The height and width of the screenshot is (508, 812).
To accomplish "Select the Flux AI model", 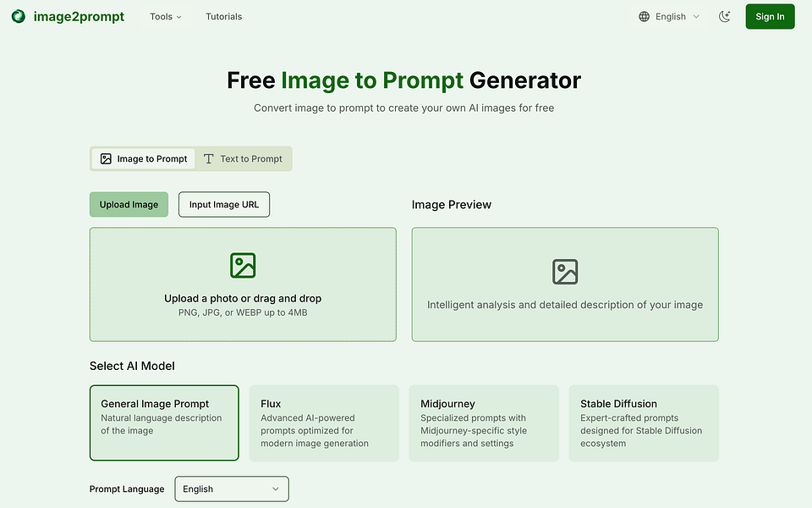I will 323,423.
